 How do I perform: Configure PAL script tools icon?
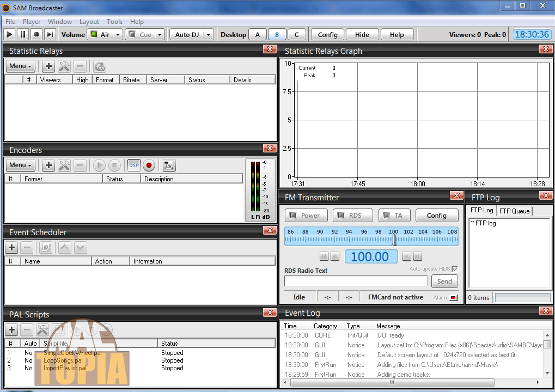coord(42,330)
